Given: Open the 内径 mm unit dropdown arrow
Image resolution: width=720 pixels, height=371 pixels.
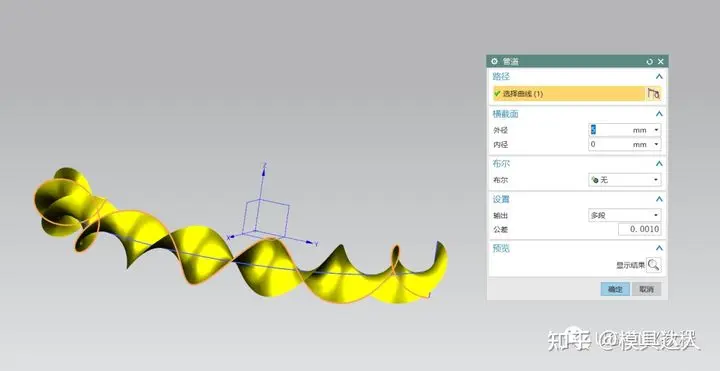Looking at the screenshot, I should click(656, 144).
